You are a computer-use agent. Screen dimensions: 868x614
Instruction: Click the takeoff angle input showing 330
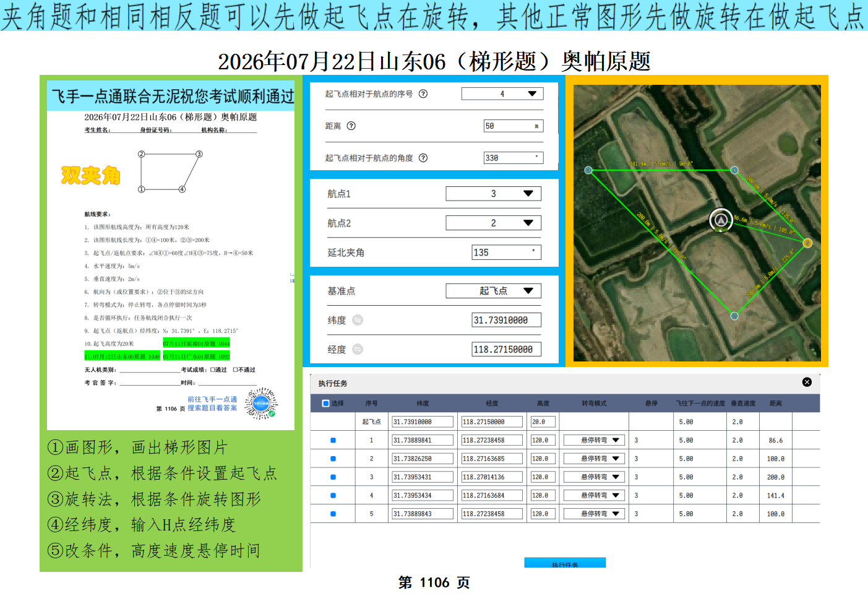[513, 158]
